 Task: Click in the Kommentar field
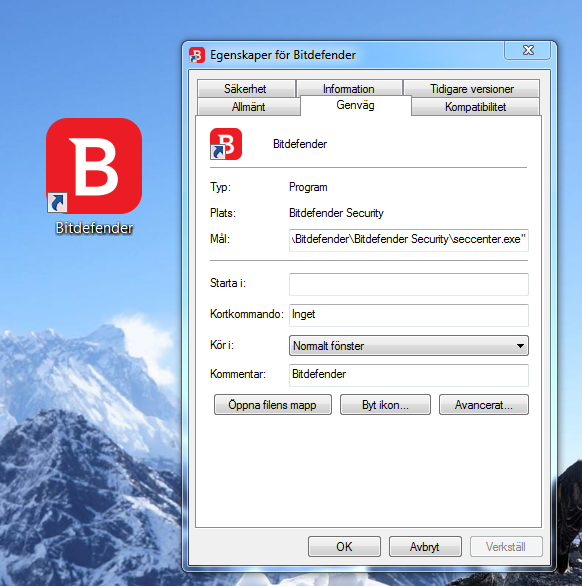point(409,375)
